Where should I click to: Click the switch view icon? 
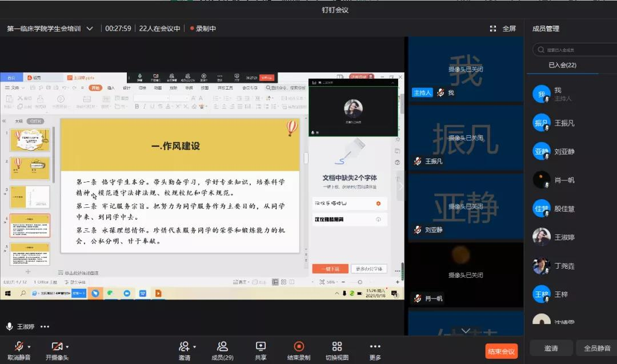337,347
